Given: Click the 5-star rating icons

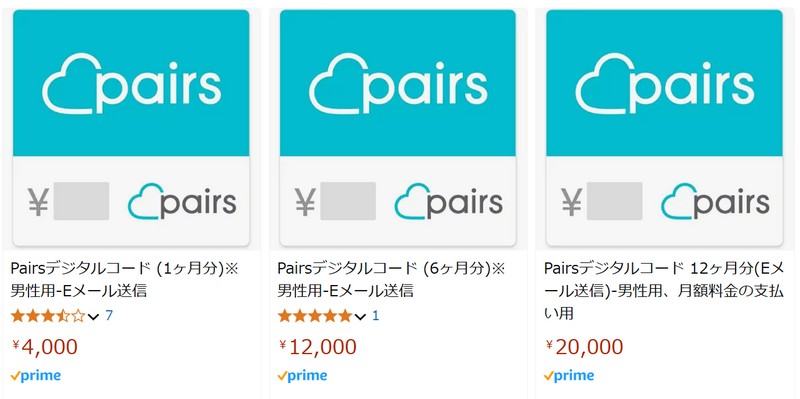Looking at the screenshot, I should tap(315, 316).
